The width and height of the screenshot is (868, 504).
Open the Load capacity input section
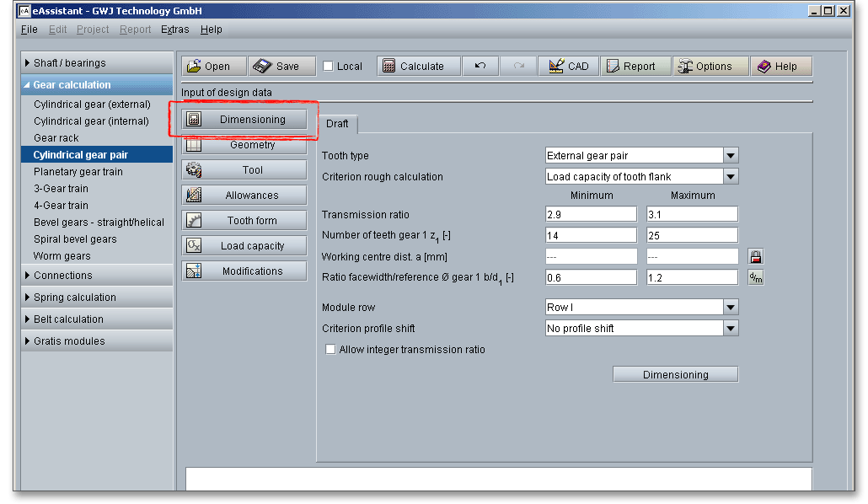[x=244, y=246]
